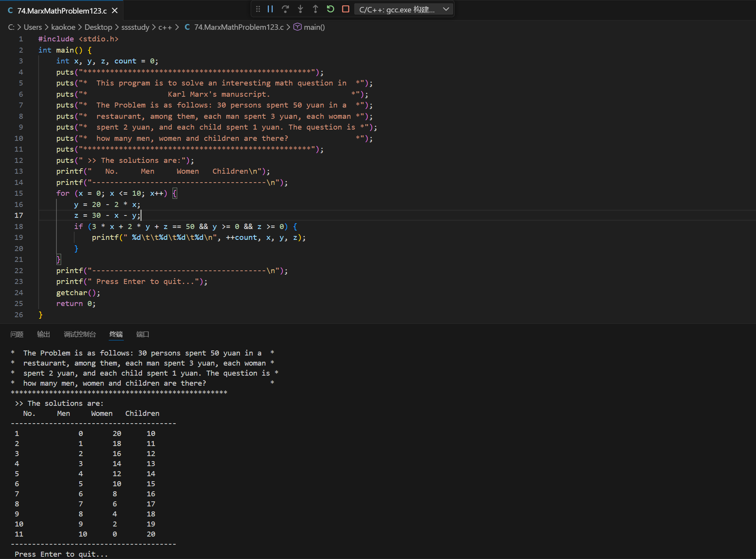This screenshot has height=559, width=756.
Task: Stop debugging with the red square
Action: tap(346, 9)
